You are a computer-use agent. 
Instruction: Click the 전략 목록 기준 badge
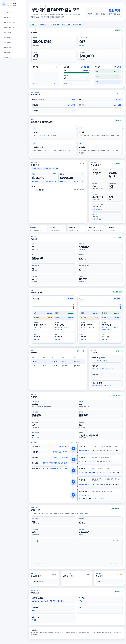[80, 351]
